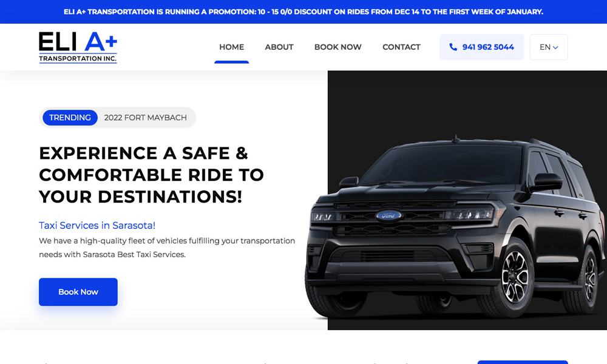Click the TRANSPORTATION INC. text in the logo
Screen dimensions: 607x364
tap(78, 58)
